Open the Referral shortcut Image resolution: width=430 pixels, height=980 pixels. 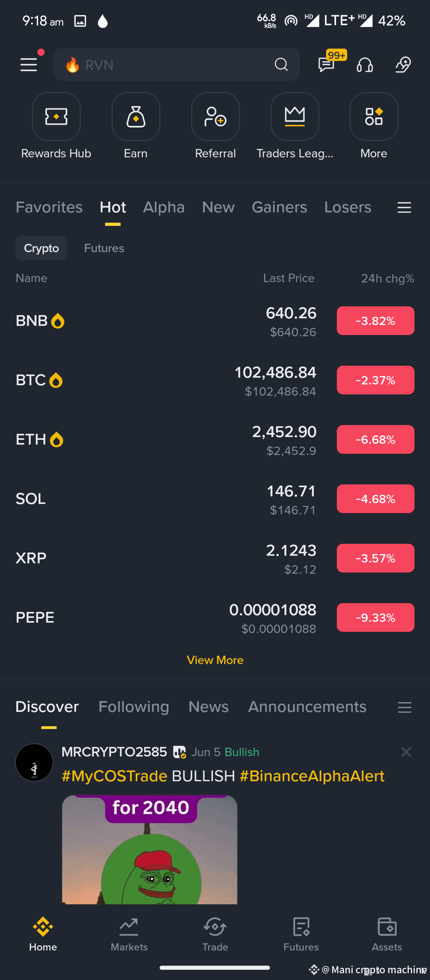click(x=215, y=117)
